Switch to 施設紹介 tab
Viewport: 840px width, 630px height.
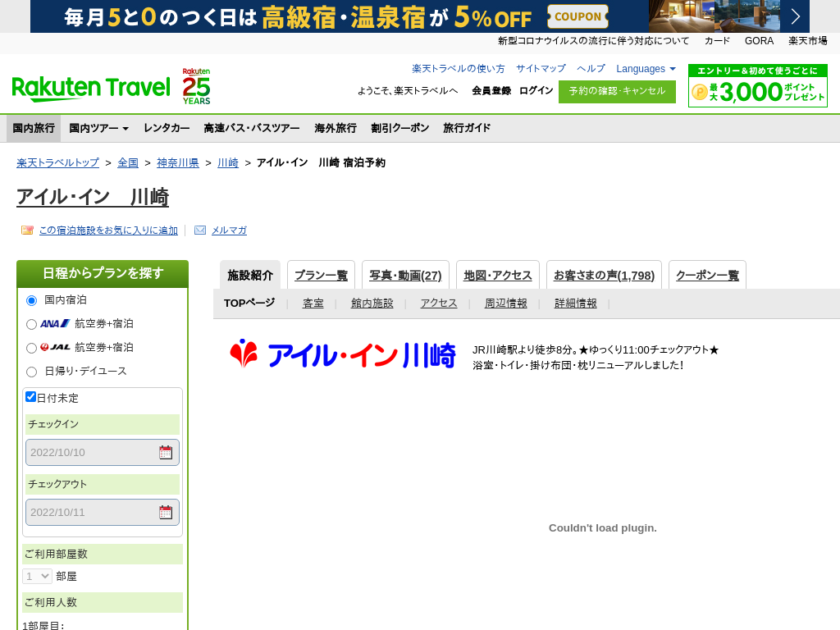[250, 276]
